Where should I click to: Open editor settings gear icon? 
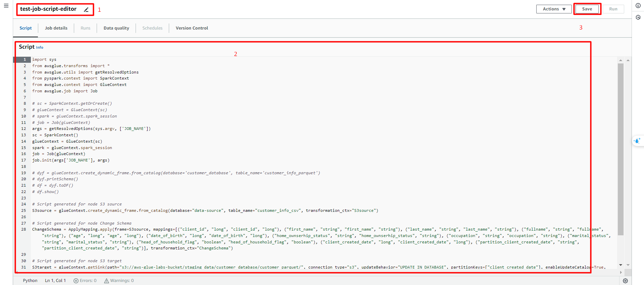click(625, 281)
